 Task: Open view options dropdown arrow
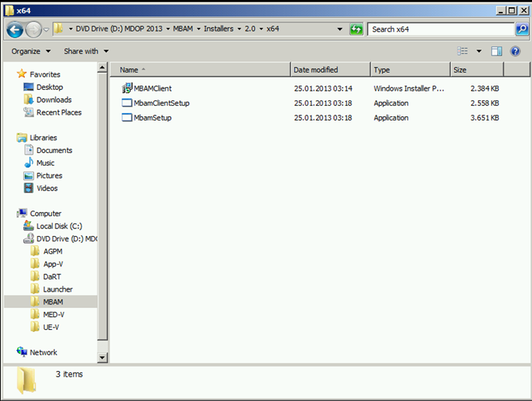[x=479, y=51]
